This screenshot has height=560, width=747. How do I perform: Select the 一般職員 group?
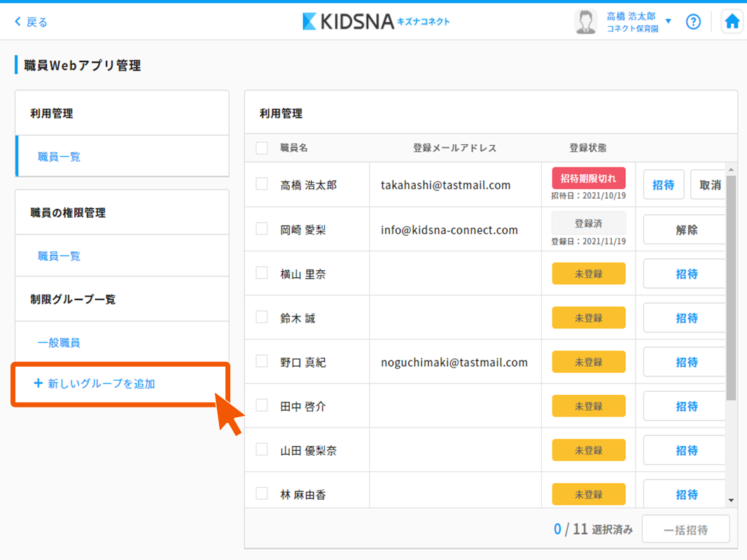coord(59,343)
